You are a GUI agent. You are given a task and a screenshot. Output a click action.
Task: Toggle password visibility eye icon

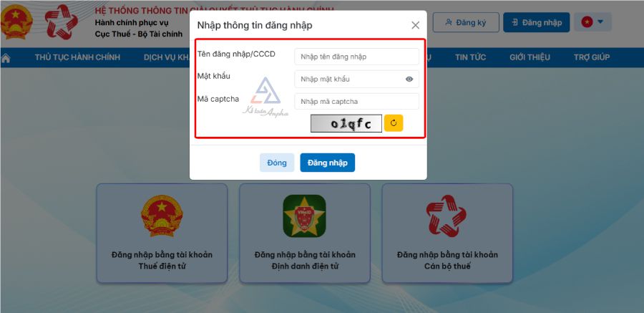[409, 80]
